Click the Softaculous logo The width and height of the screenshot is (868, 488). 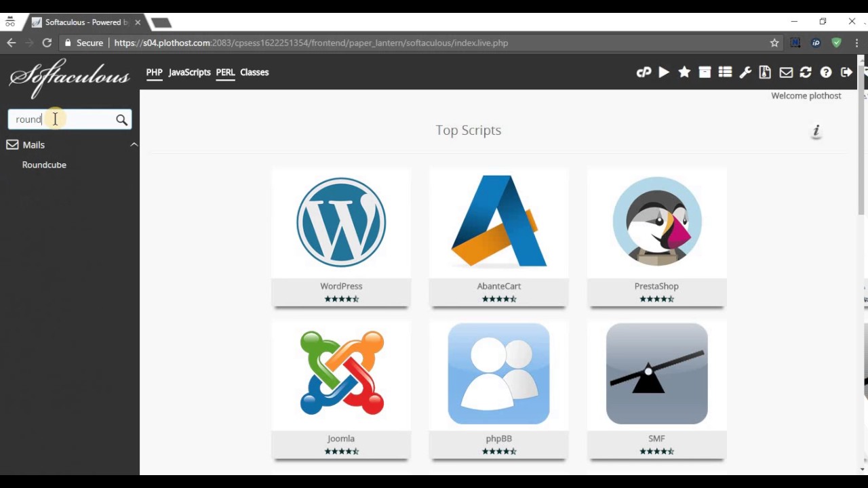[x=69, y=77]
